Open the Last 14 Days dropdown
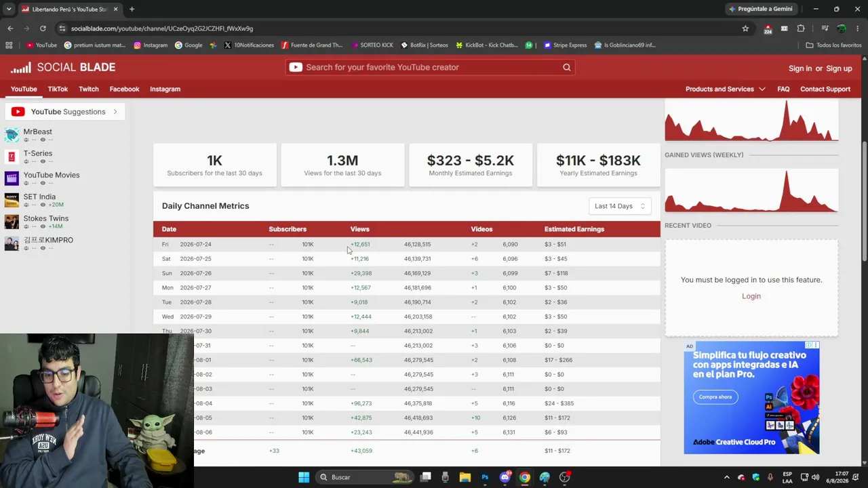Screen dimensions: 868x488 (620, 206)
